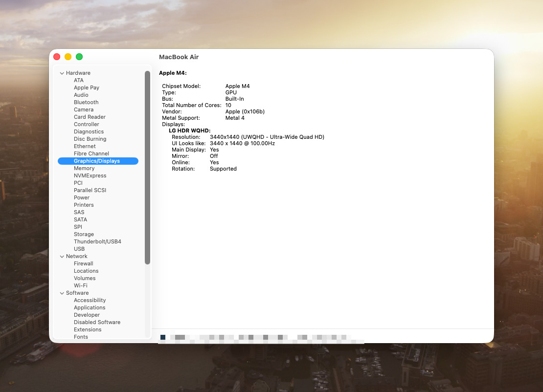Viewport: 543px width, 392px height.
Task: Show Wi-Fi information
Action: click(x=81, y=285)
